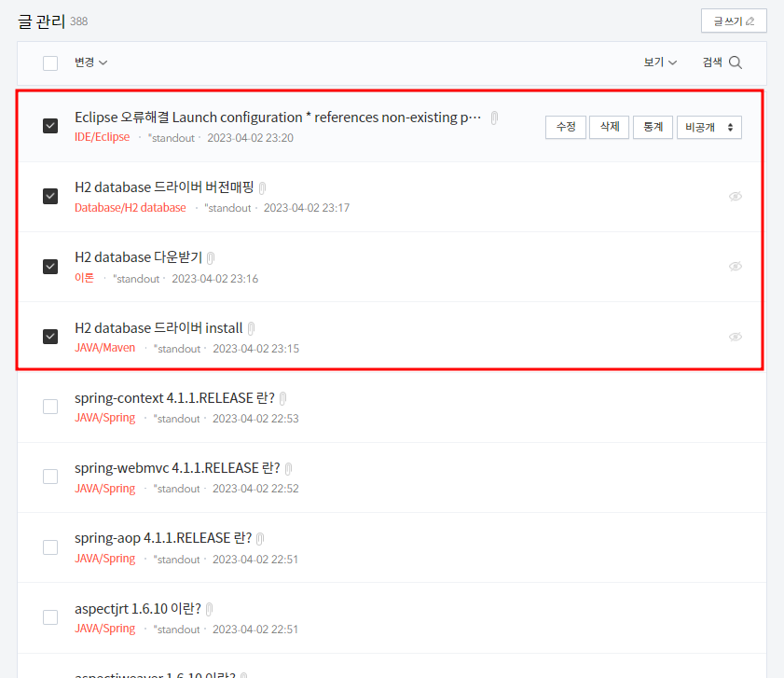Click 삭제 to delete Eclipse post
This screenshot has height=678, width=784.
[x=609, y=127]
